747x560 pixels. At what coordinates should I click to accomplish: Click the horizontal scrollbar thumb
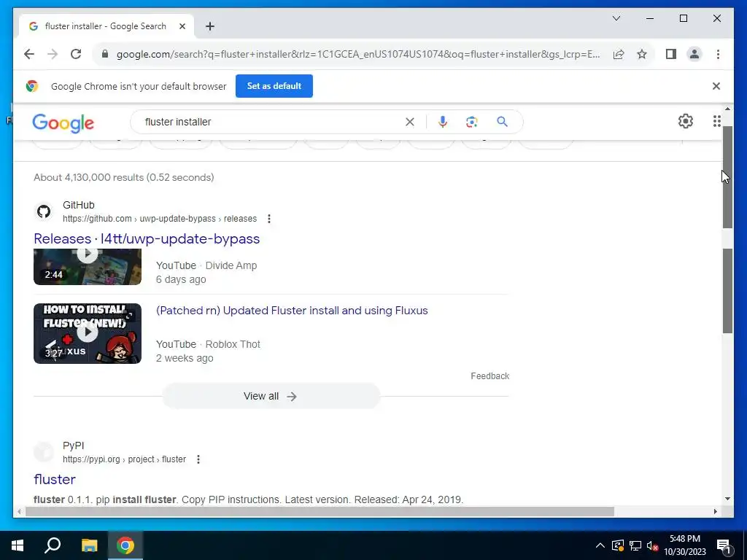320,512
